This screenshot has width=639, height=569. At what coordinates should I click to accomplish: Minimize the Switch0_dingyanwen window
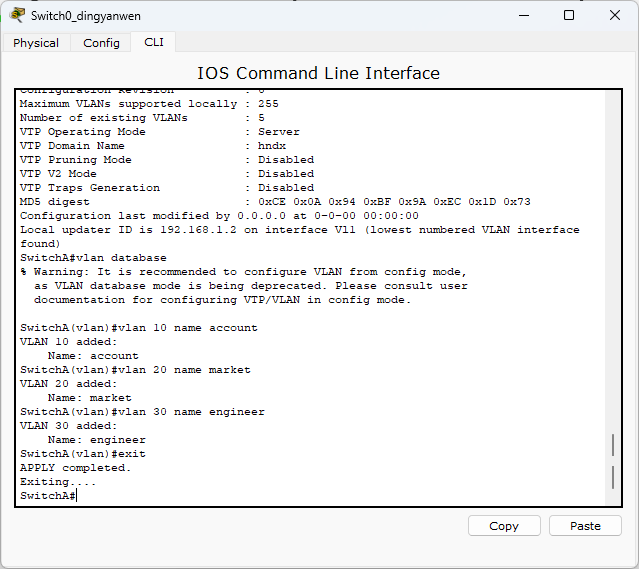tap(524, 15)
